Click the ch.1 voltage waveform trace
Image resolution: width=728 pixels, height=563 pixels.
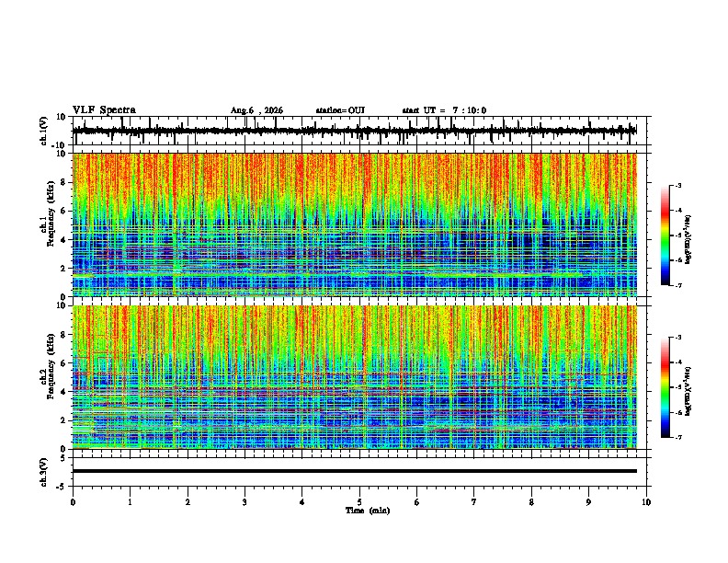click(x=355, y=131)
